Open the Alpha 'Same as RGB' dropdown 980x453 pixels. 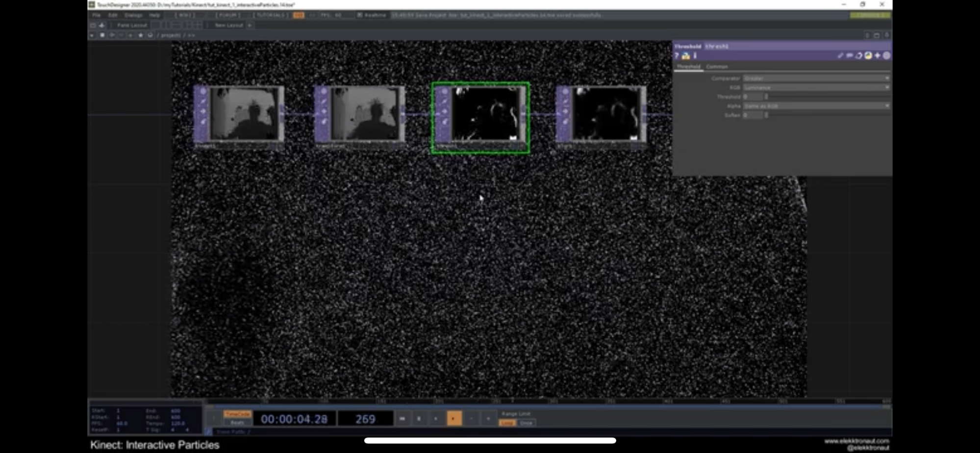click(x=816, y=106)
